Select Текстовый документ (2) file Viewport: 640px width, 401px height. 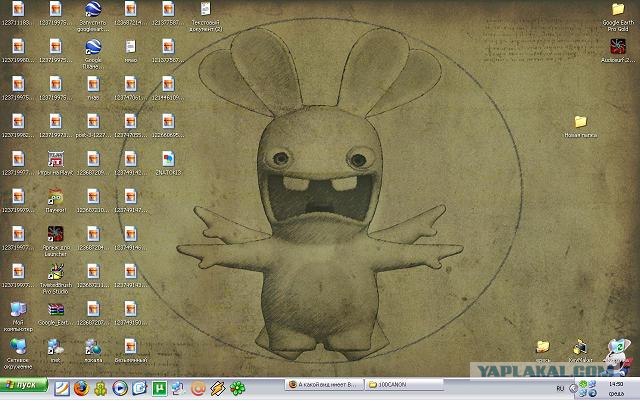(x=206, y=16)
